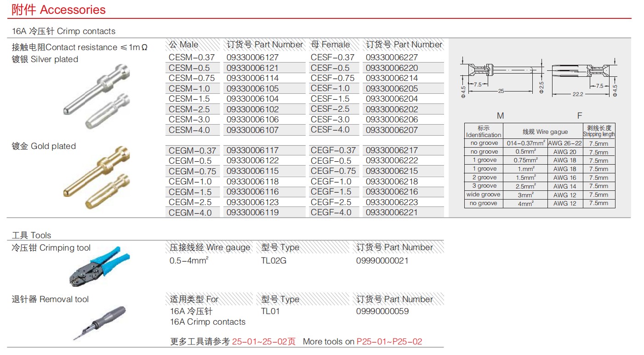Click the male contact dimension drawing
The image size is (644, 355).
click(502, 78)
